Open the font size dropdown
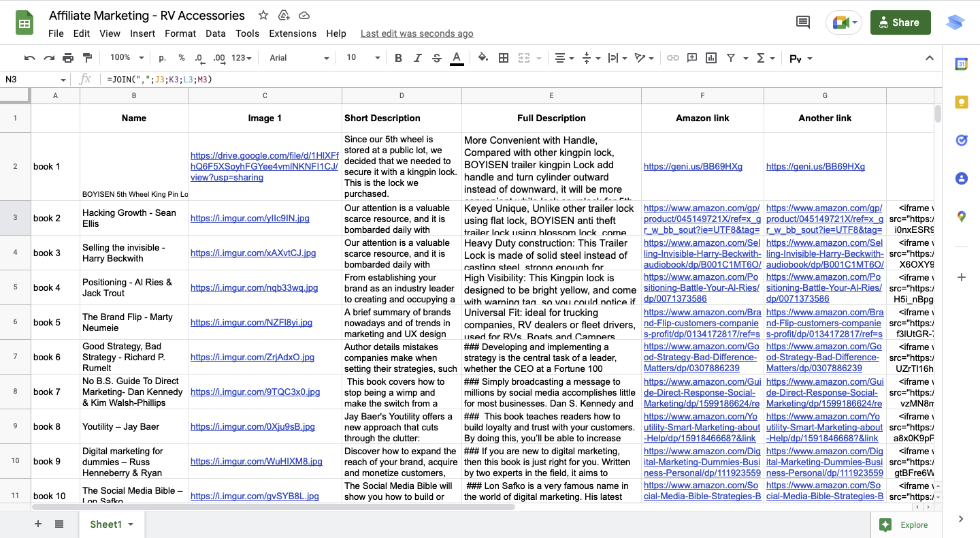This screenshot has width=980, height=538. point(363,58)
